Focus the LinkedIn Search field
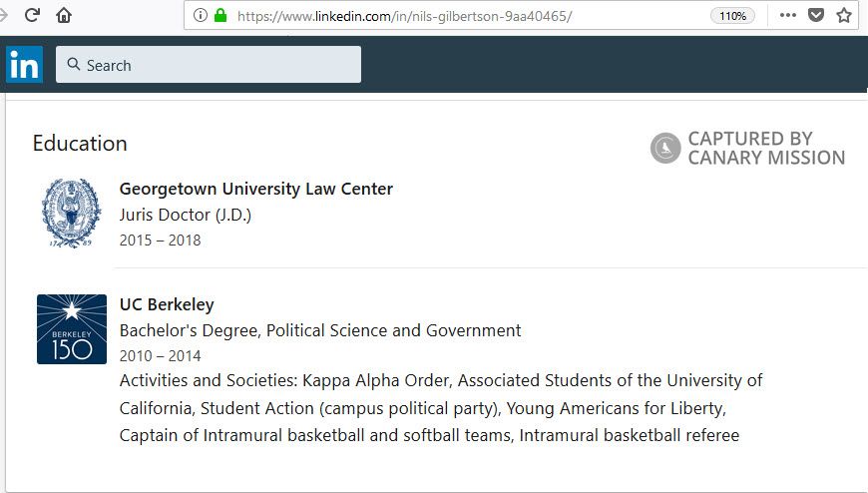This screenshot has height=493, width=868. coord(209,64)
